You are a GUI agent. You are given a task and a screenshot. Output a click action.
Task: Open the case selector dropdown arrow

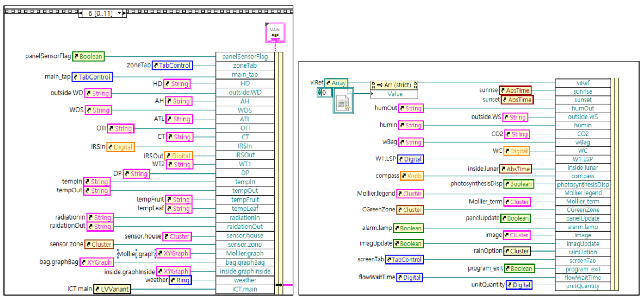tap(119, 13)
